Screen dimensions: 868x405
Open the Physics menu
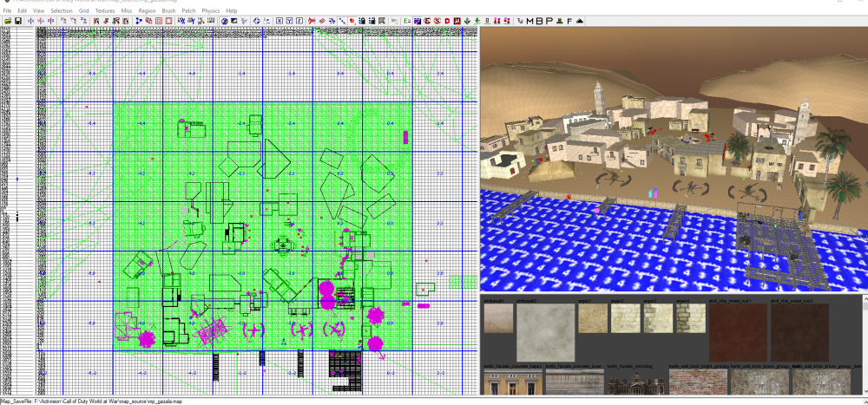(x=210, y=10)
